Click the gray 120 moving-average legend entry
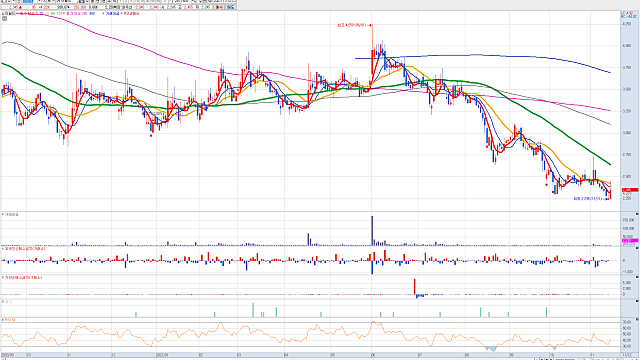 [59, 13]
